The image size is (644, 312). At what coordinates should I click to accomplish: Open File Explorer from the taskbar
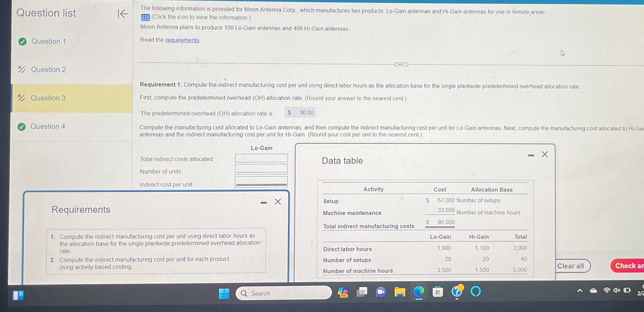click(x=399, y=292)
